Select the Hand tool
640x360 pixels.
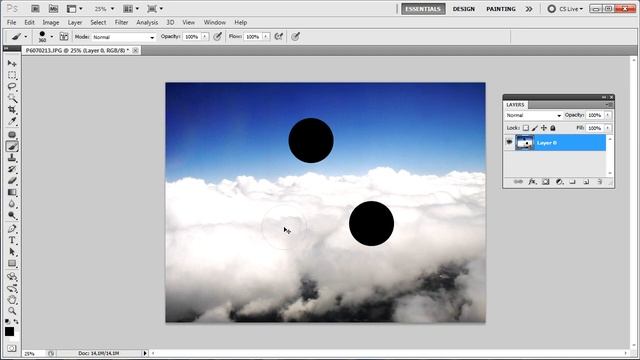click(x=12, y=300)
